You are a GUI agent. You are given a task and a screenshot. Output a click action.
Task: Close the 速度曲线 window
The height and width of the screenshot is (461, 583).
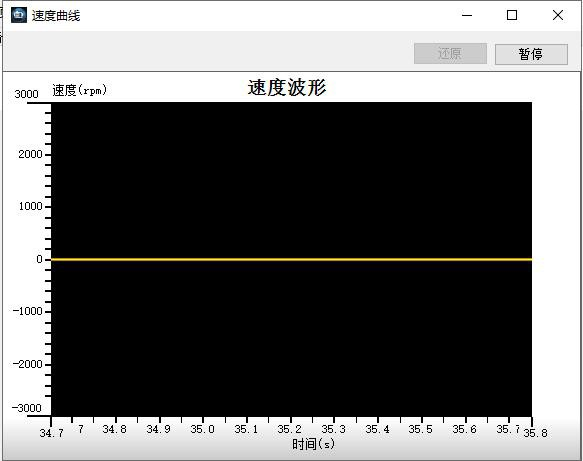[558, 15]
